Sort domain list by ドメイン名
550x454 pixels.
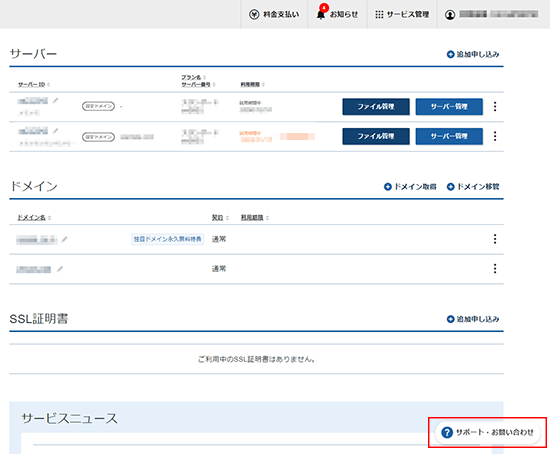coord(34,218)
